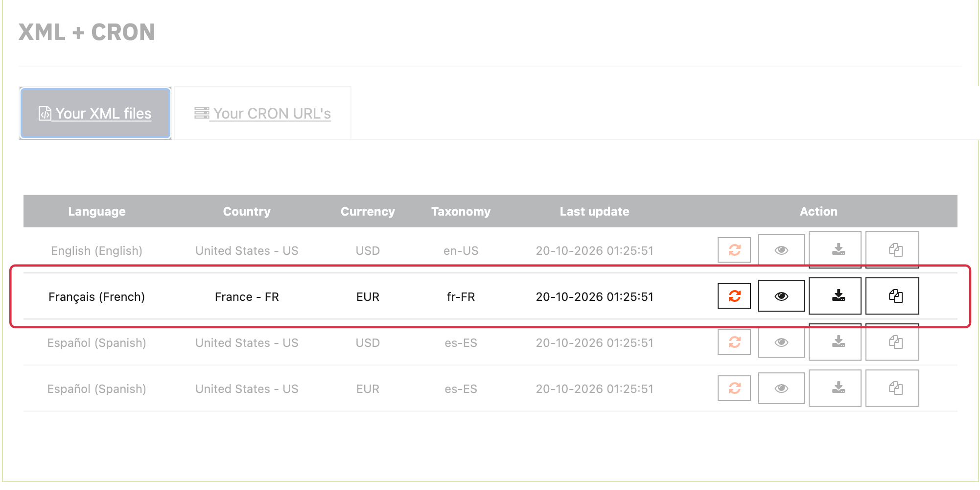
Task: Refresh the Spanish EUR XML feed
Action: point(734,388)
